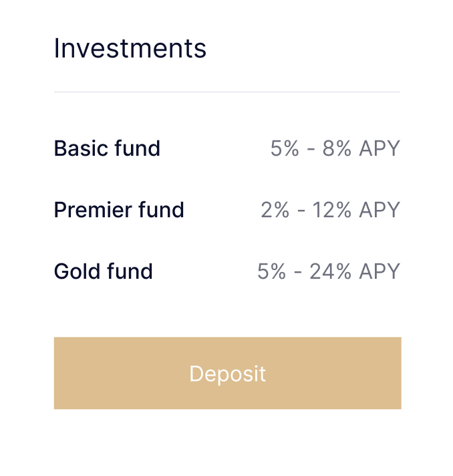Click the word APY in Gold fund row

pyautogui.click(x=379, y=271)
